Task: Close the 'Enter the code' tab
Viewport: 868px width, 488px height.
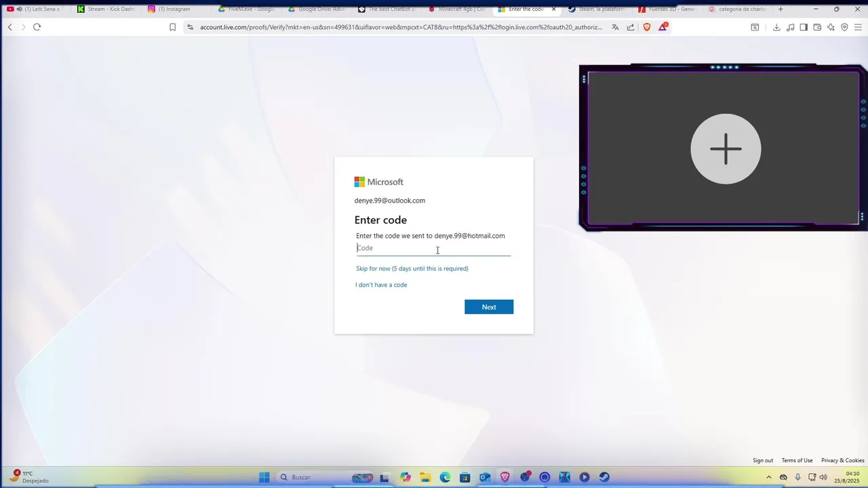Action: click(553, 9)
